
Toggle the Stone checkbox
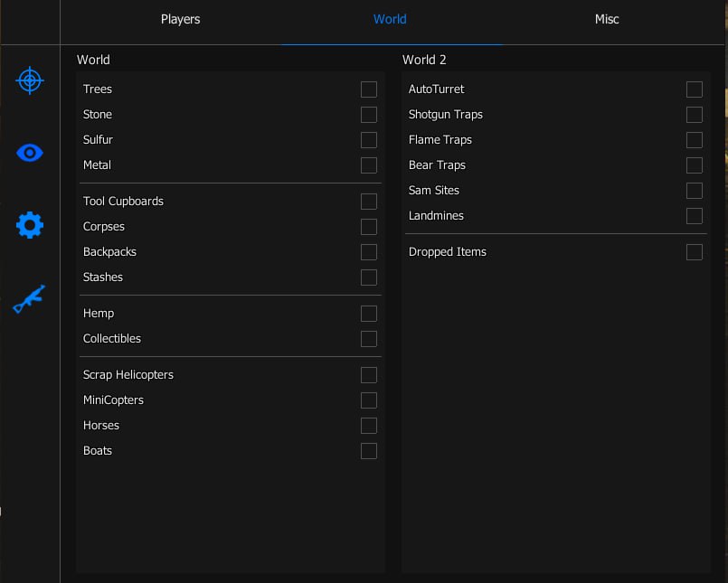pyautogui.click(x=369, y=115)
